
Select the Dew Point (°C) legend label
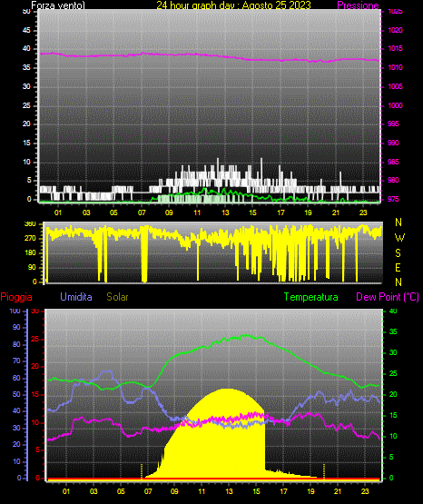pos(388,297)
